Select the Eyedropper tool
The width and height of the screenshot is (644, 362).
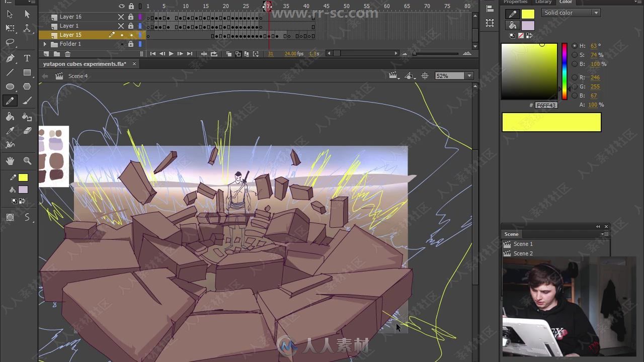pyautogui.click(x=10, y=131)
